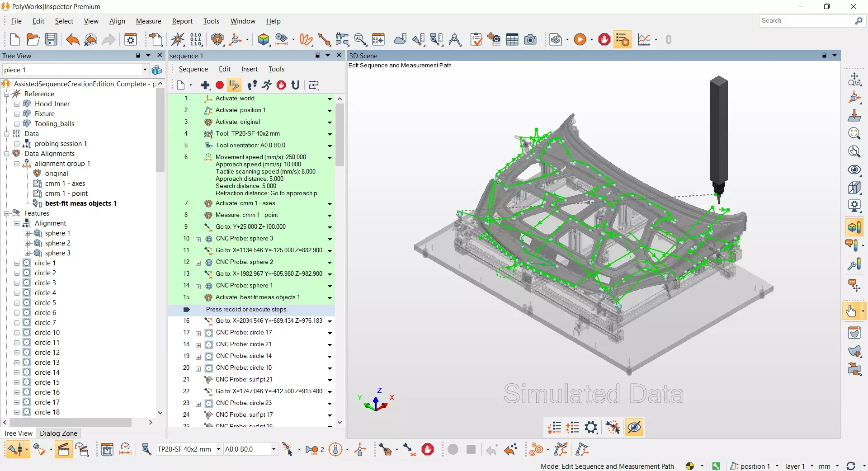Click the red Emergency Stop icon in main toolbar
This screenshot has height=471, width=868.
pos(605,40)
